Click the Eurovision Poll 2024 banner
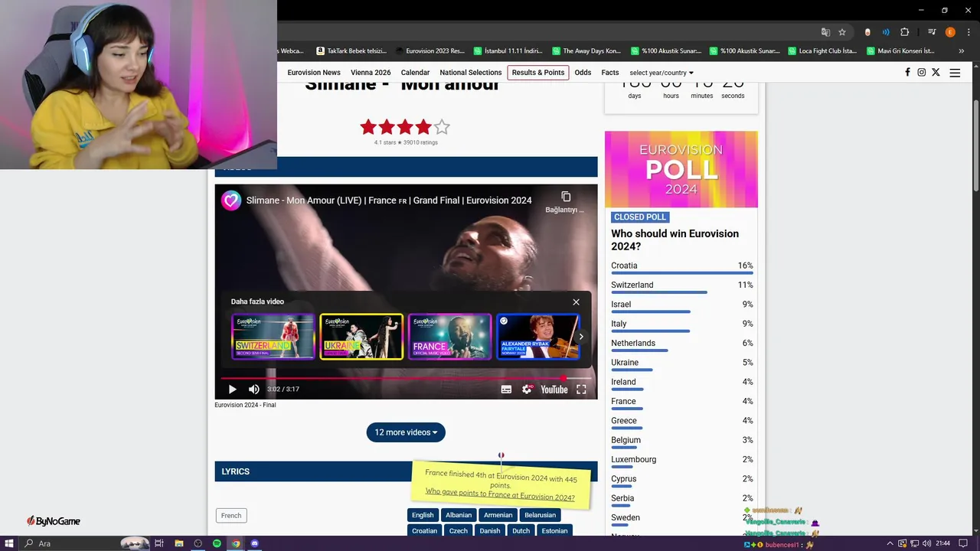 681,169
